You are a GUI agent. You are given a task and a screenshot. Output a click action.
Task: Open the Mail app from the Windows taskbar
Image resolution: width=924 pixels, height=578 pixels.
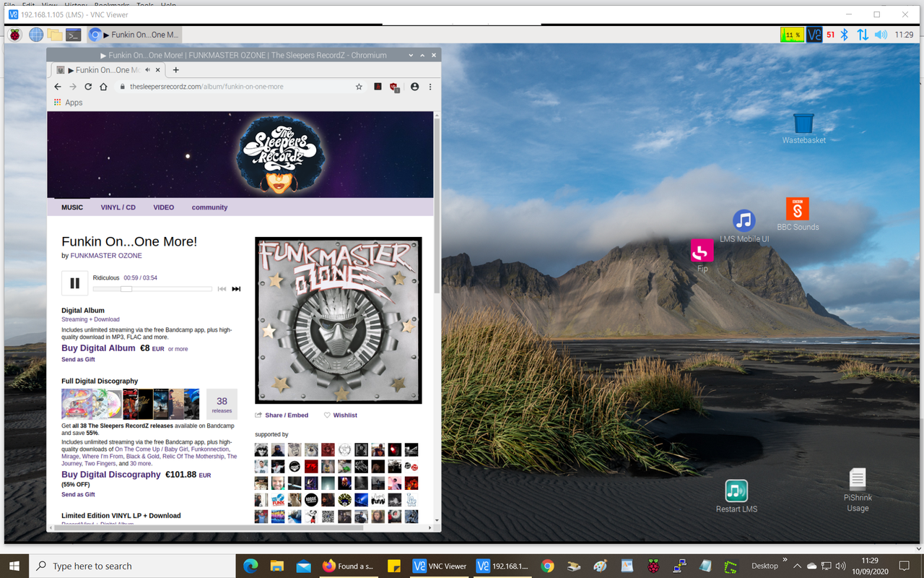pos(303,566)
